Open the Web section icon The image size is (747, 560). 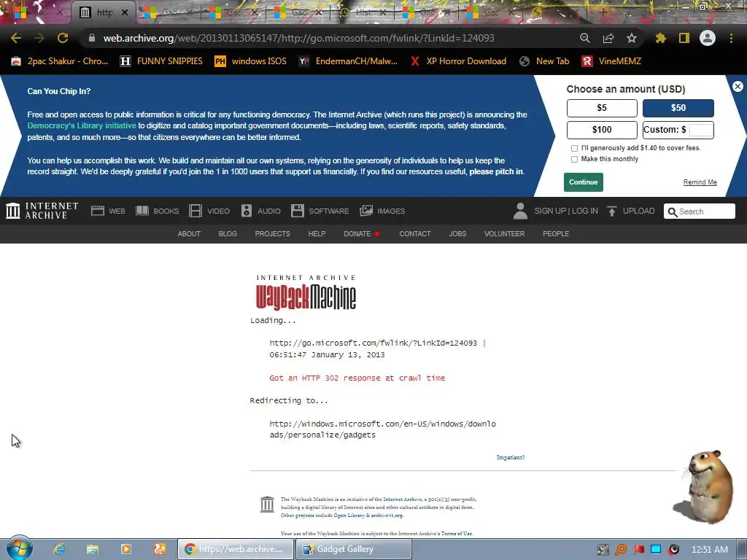98,211
